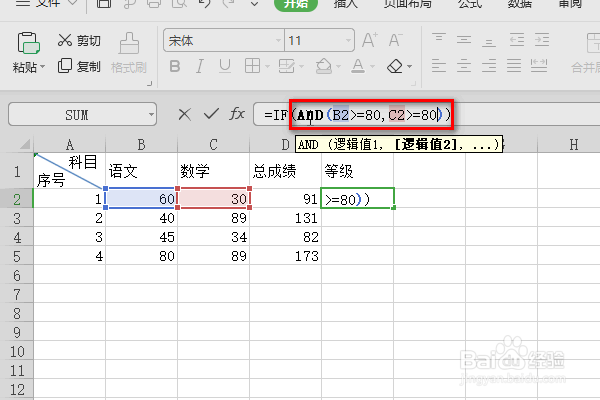
Task: Click the 总成绩 header cell
Action: (285, 171)
